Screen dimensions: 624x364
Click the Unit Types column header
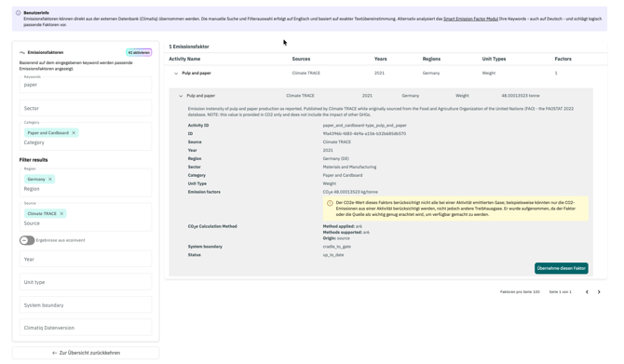tap(494, 59)
